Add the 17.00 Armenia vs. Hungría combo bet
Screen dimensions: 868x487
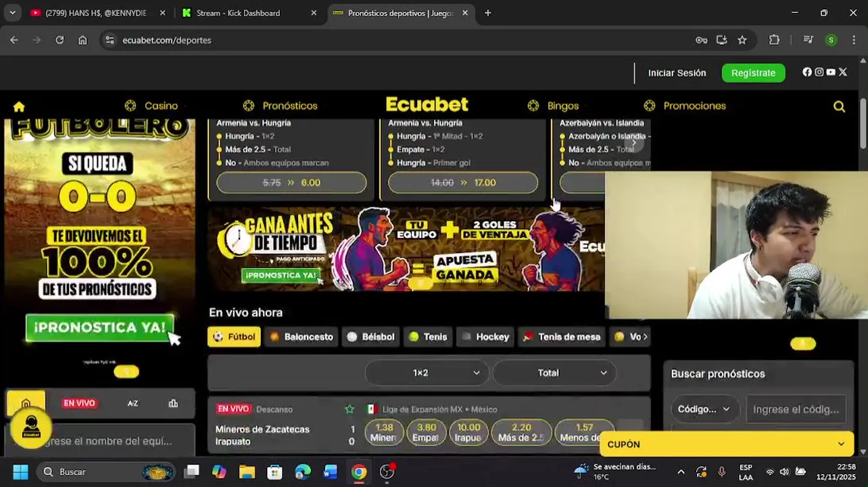point(463,183)
